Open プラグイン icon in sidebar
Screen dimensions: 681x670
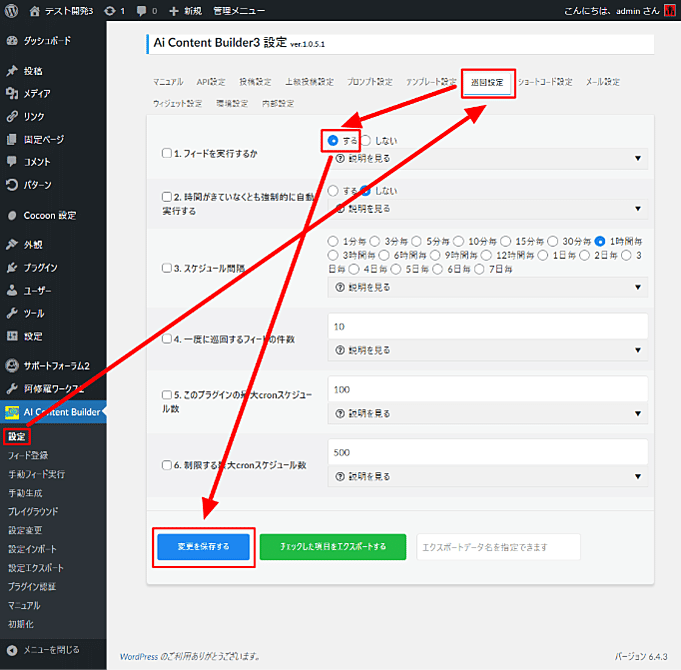[x=12, y=267]
